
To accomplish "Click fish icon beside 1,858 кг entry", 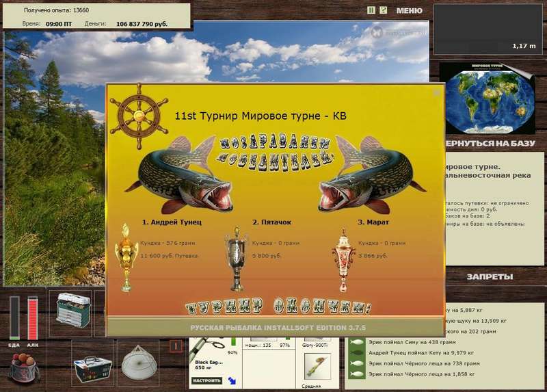I will [356, 374].
